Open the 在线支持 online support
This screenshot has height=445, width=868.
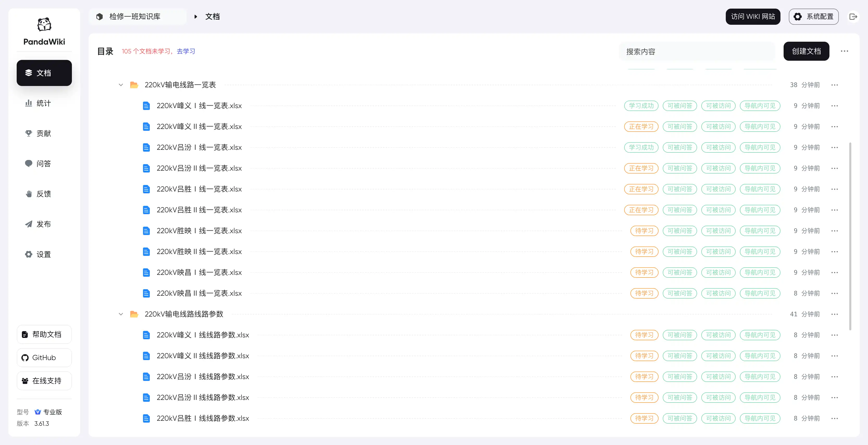click(44, 381)
